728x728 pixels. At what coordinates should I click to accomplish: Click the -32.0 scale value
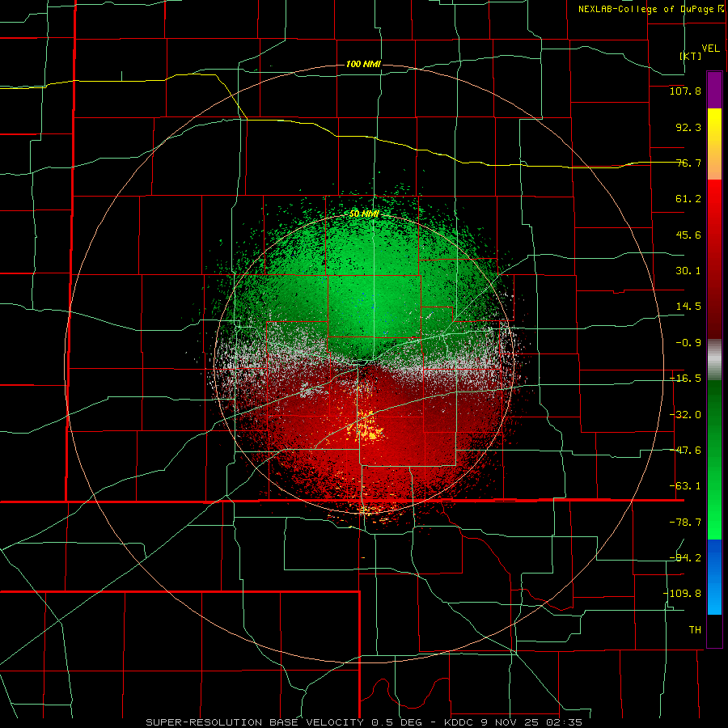click(685, 415)
